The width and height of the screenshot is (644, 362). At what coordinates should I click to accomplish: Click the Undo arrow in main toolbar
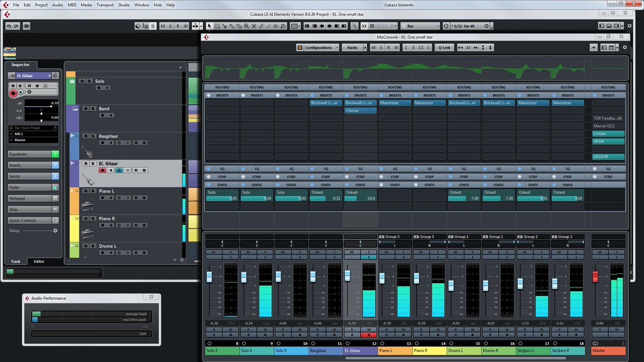pos(9,26)
